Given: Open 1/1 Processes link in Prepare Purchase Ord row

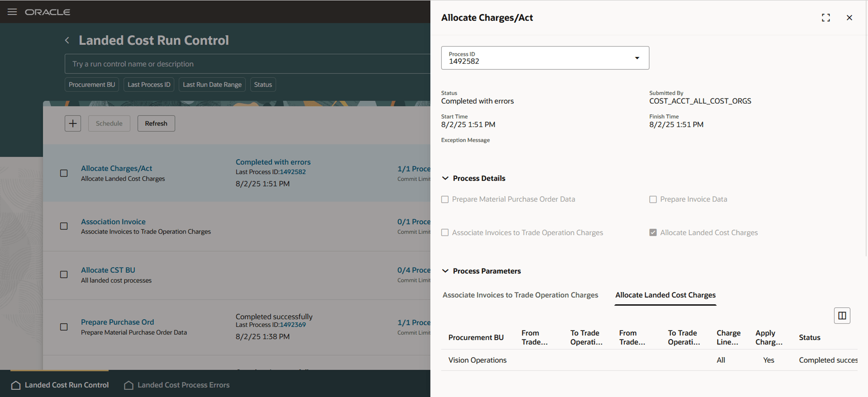Looking at the screenshot, I should pos(414,322).
